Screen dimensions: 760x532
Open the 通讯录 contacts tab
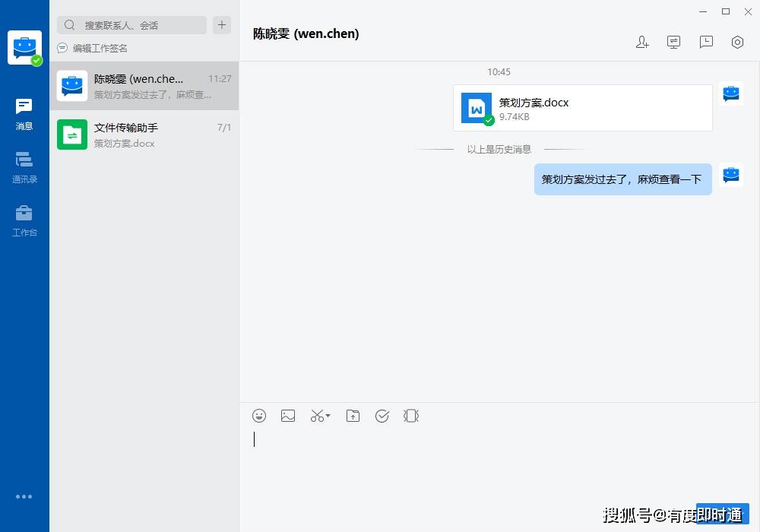(24, 168)
